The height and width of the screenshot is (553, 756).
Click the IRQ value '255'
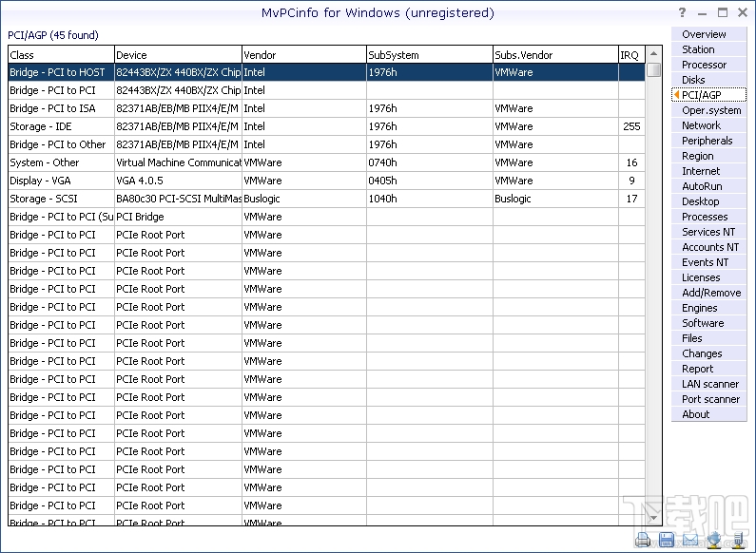coord(631,126)
